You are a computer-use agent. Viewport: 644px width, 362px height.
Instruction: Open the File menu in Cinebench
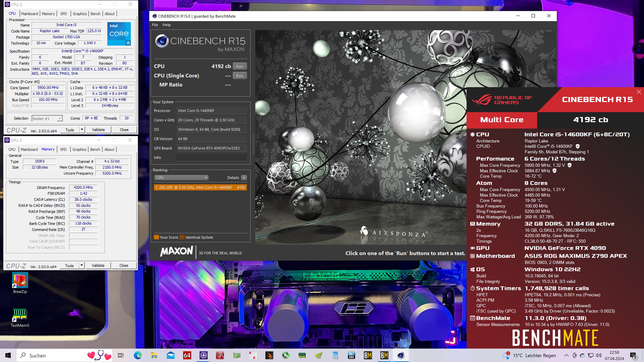[x=155, y=25]
